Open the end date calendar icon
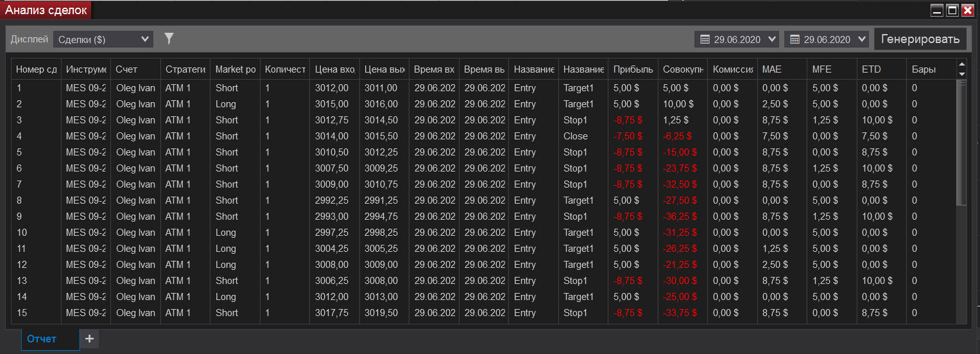 pyautogui.click(x=795, y=39)
